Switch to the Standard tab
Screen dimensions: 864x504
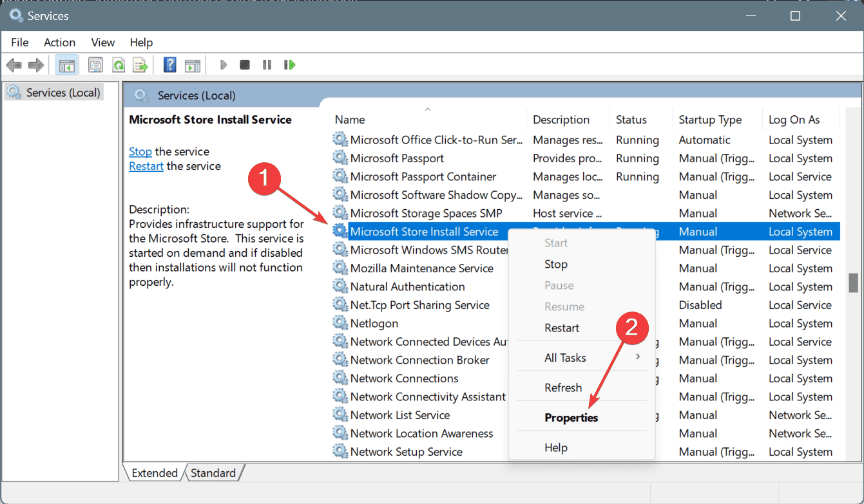click(213, 473)
